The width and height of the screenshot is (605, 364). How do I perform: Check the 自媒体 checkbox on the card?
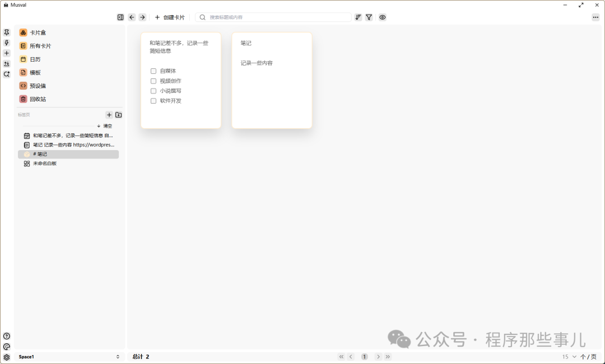pyautogui.click(x=153, y=71)
